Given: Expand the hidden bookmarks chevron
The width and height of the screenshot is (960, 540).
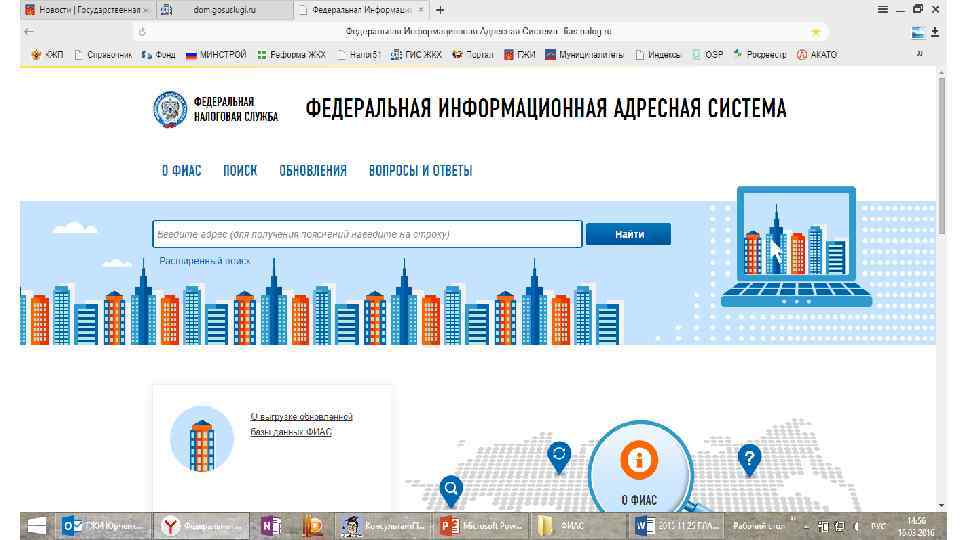Looking at the screenshot, I should [x=919, y=54].
